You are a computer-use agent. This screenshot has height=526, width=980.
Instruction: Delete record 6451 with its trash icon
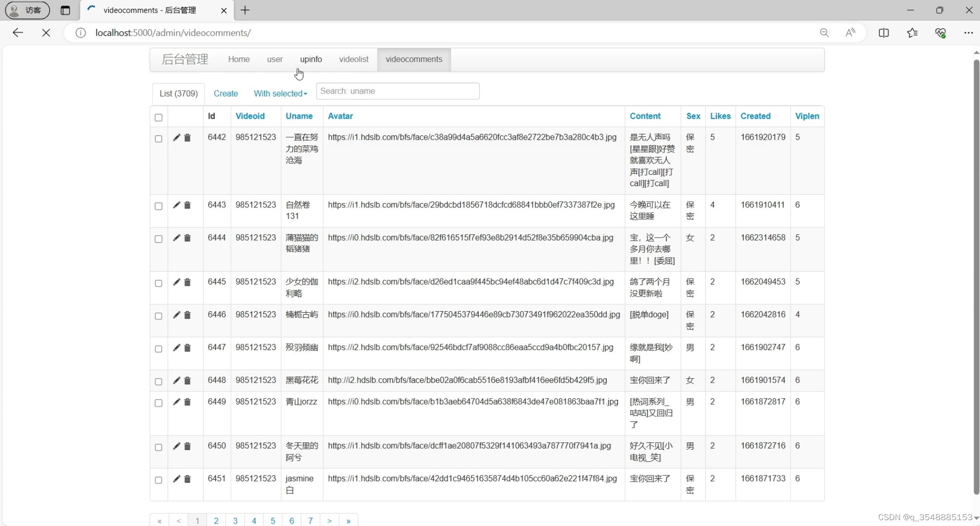tap(188, 480)
